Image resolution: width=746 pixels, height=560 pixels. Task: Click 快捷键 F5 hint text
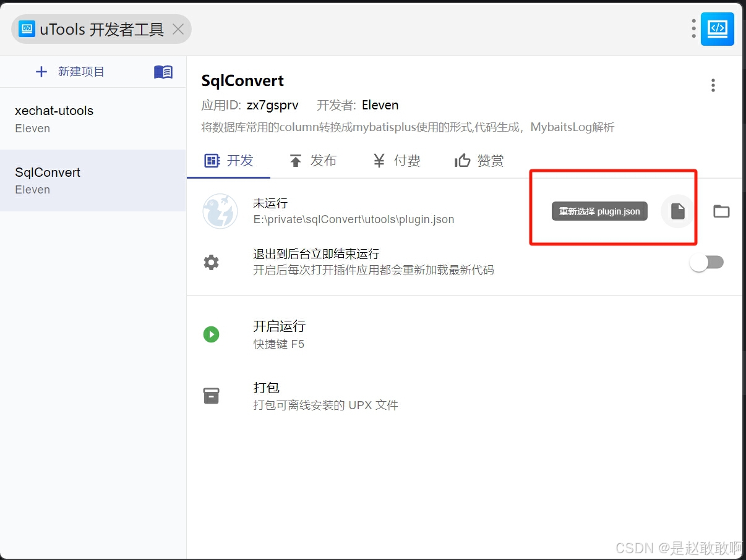coord(279,344)
